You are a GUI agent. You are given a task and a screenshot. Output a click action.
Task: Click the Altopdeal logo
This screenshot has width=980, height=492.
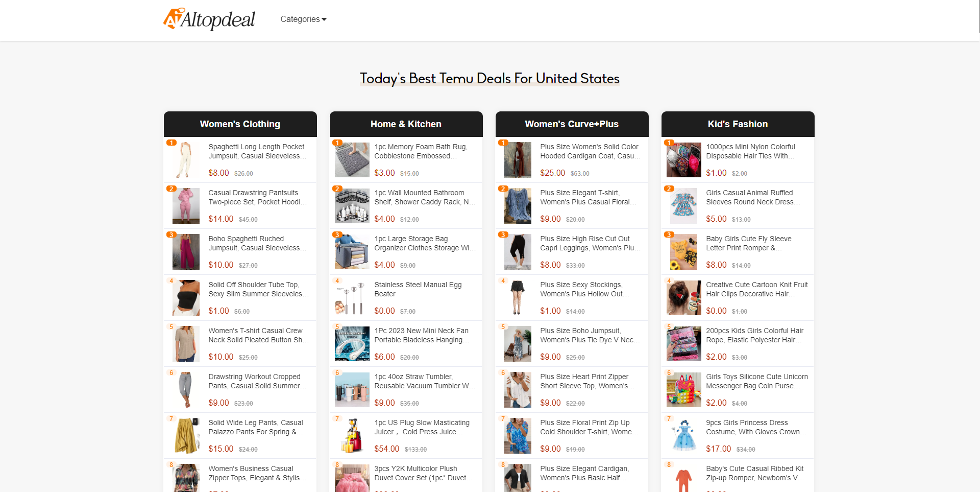[209, 19]
